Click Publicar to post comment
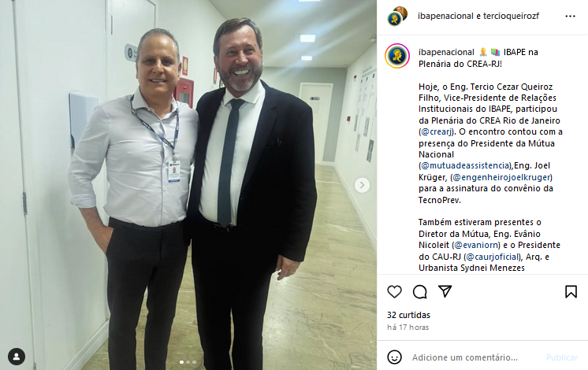Image resolution: width=588 pixels, height=370 pixels. (x=562, y=357)
